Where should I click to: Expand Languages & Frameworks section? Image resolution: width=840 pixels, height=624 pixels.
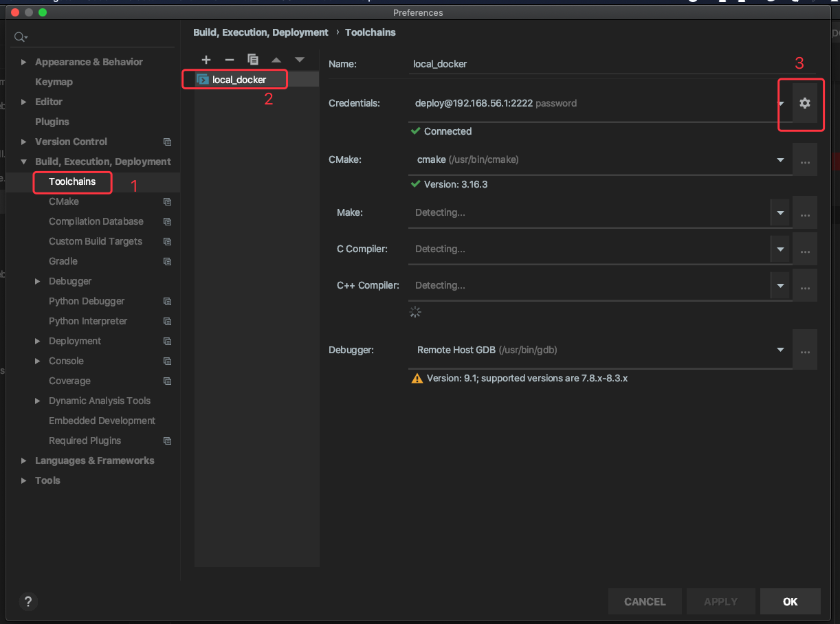(24, 460)
